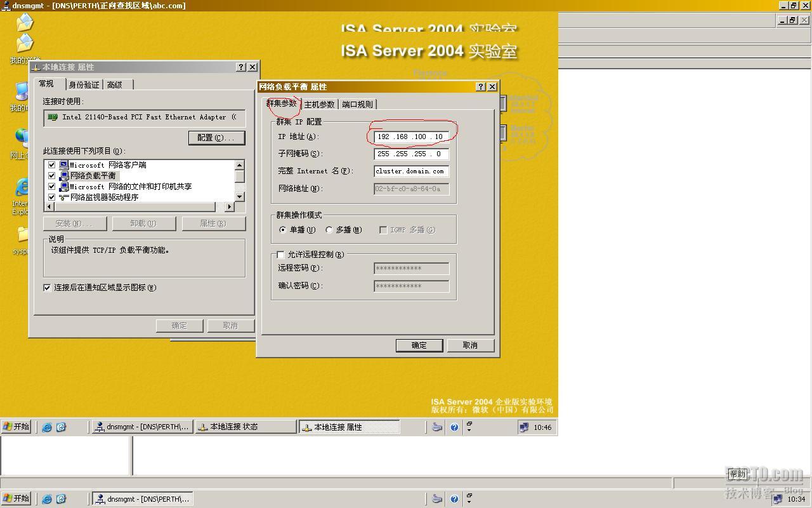Confirm with 确定 in 网络负载平衡 属性

[419, 345]
